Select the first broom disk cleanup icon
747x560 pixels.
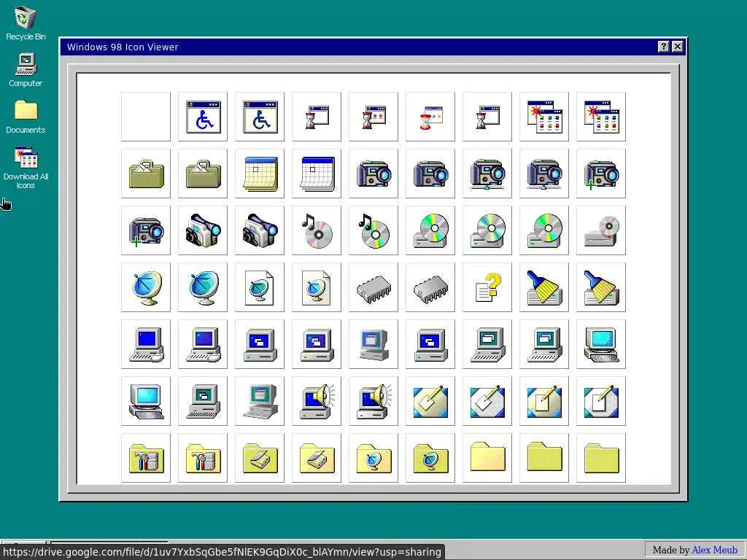[x=544, y=287]
